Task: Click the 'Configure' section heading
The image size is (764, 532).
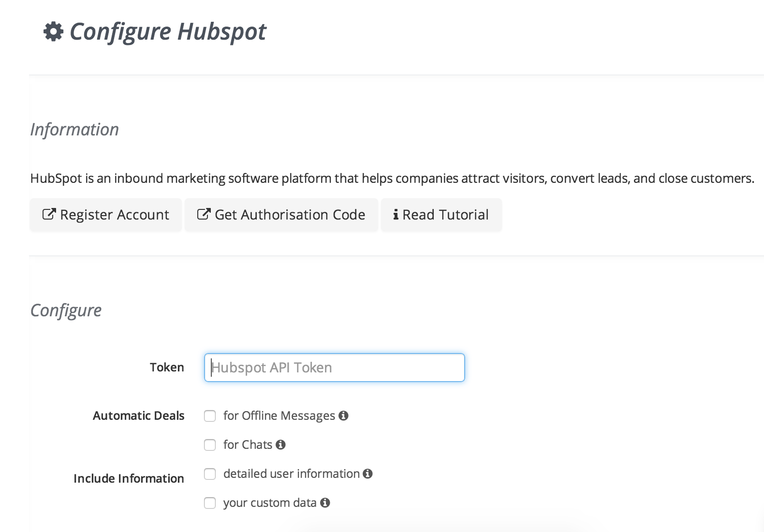Action: (66, 310)
